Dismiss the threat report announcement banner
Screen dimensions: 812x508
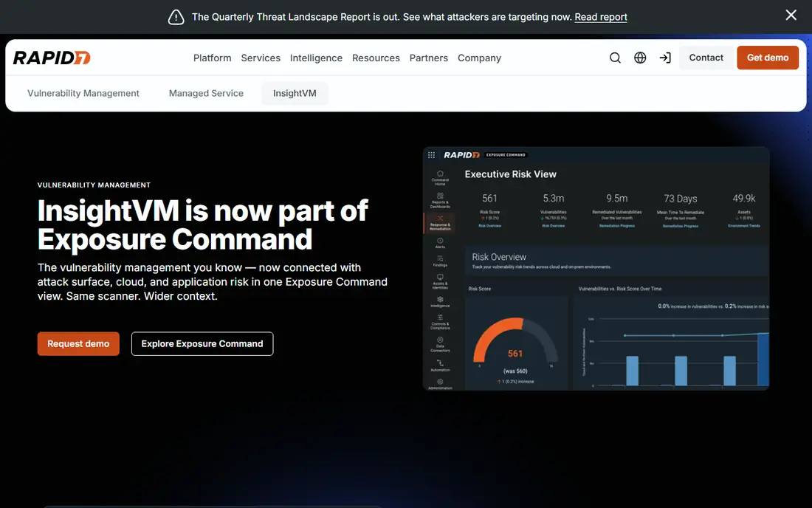click(x=791, y=15)
